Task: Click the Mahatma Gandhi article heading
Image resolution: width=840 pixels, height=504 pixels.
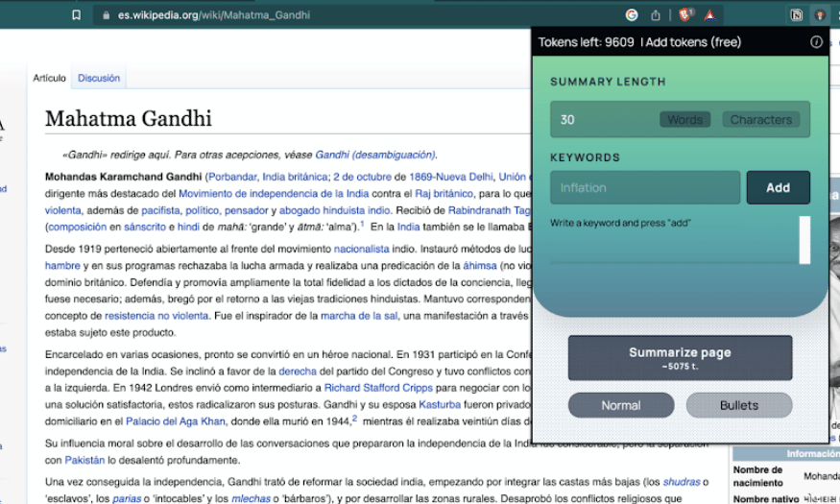Action: click(x=129, y=118)
